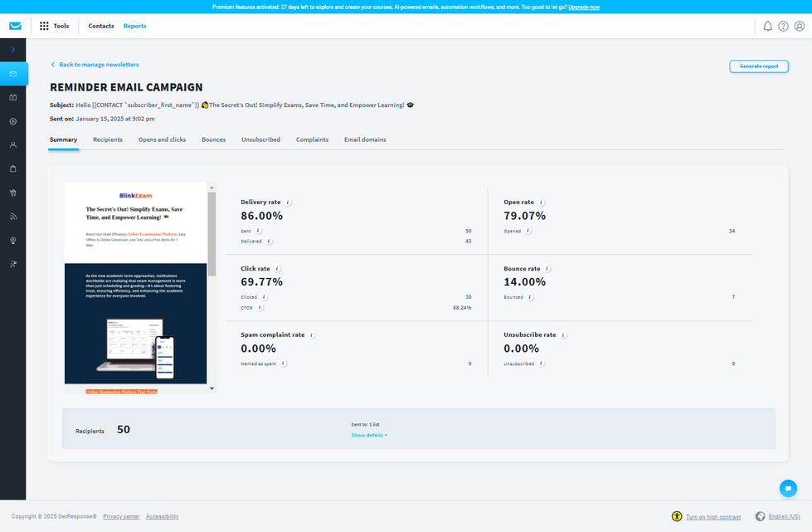The width and height of the screenshot is (812, 532).
Task: Show info tooltip for Delivery rate
Action: point(288,203)
